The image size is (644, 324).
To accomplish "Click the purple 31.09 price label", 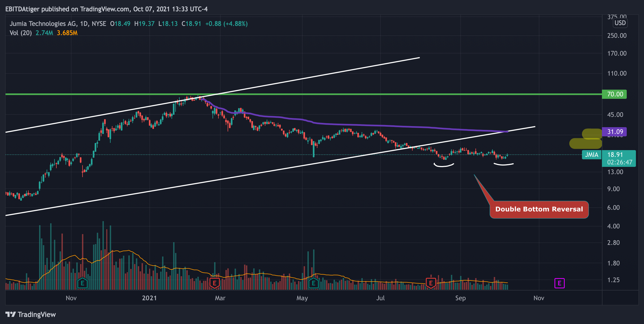I will pyautogui.click(x=614, y=132).
